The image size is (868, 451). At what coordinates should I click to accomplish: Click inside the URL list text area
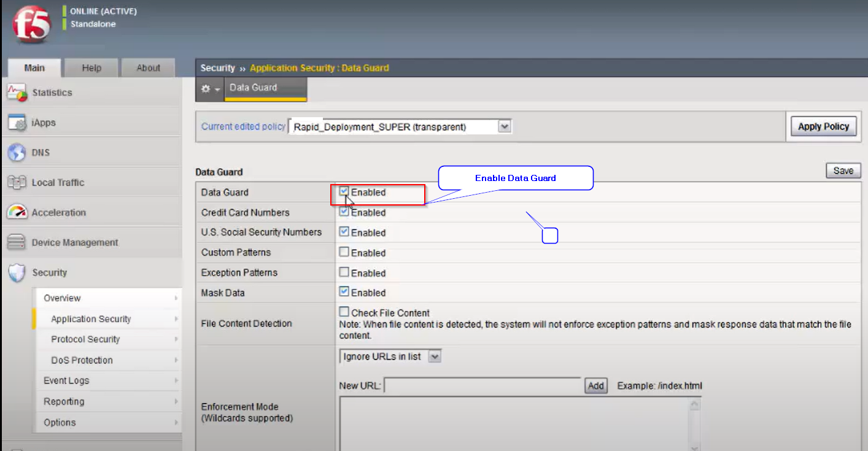tap(514, 423)
